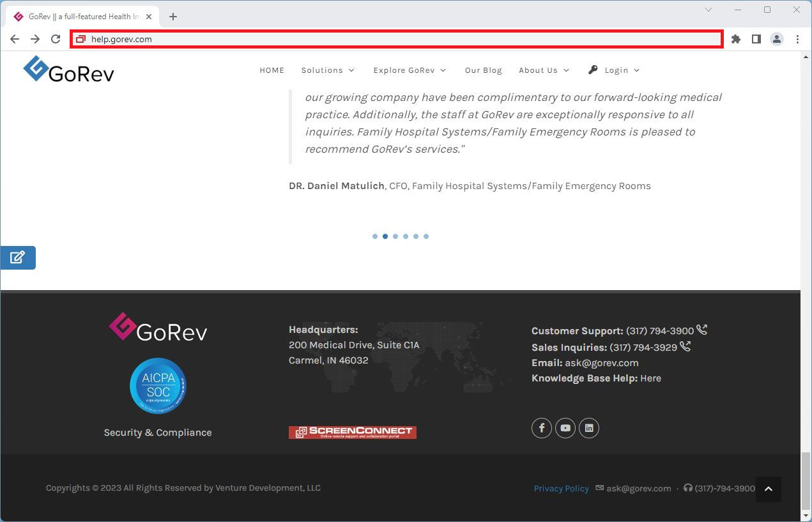Go forward to the next page
This screenshot has height=522, width=812.
tap(35, 39)
